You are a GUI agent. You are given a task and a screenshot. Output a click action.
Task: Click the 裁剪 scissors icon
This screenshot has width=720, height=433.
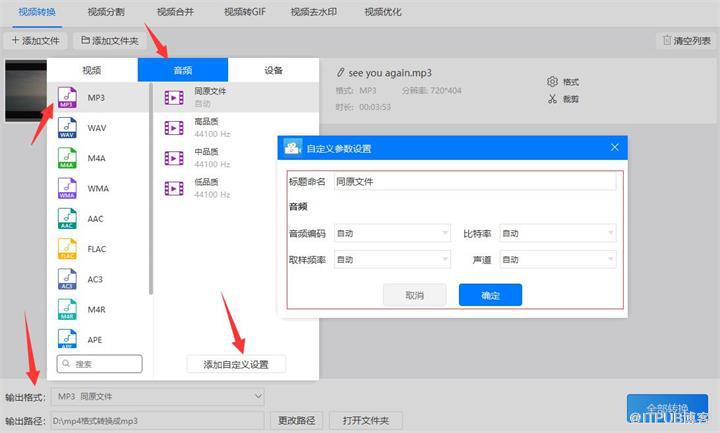tap(552, 99)
